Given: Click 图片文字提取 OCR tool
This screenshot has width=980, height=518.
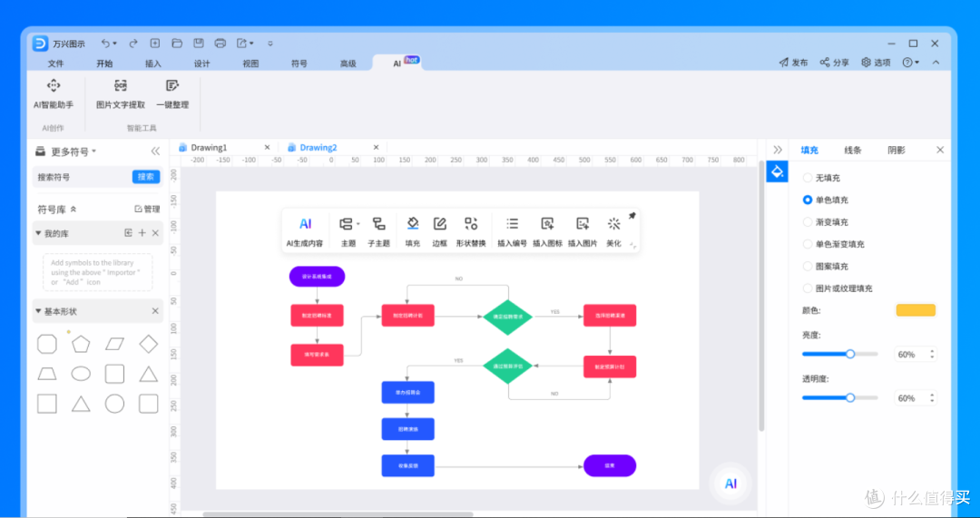Looking at the screenshot, I should pyautogui.click(x=121, y=94).
